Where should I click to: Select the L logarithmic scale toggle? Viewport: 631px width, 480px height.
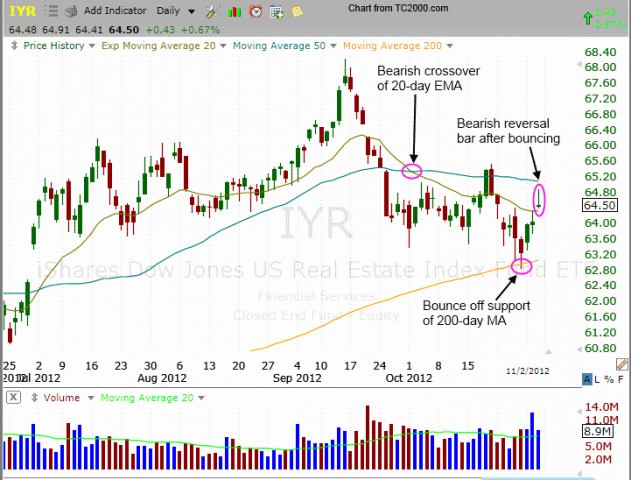point(597,379)
